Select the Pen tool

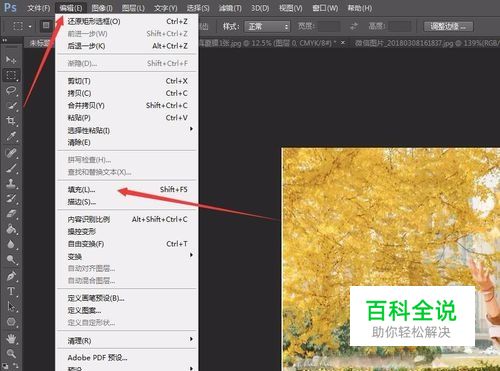tap(11, 276)
